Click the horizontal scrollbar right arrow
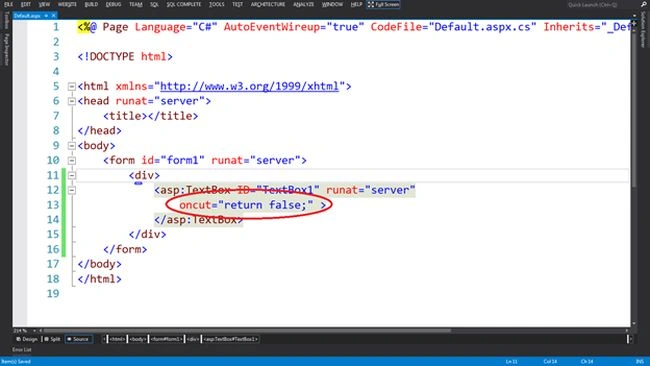 pos(627,331)
